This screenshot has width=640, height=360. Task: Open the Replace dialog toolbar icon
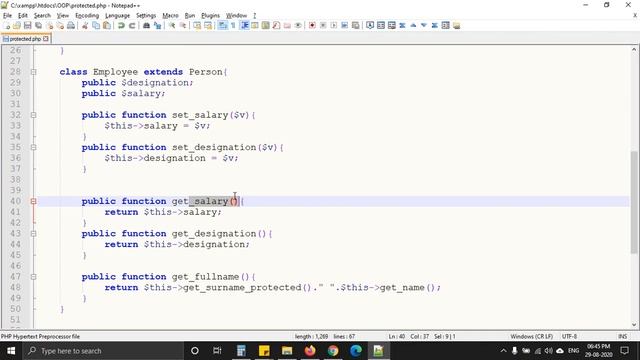point(157,25)
